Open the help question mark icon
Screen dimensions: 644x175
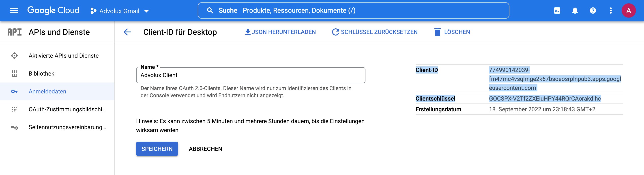(x=593, y=11)
